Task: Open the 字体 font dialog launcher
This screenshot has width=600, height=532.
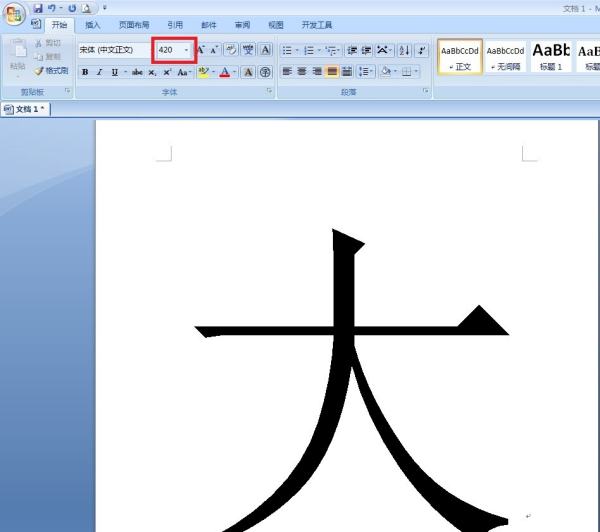Action: click(269, 91)
